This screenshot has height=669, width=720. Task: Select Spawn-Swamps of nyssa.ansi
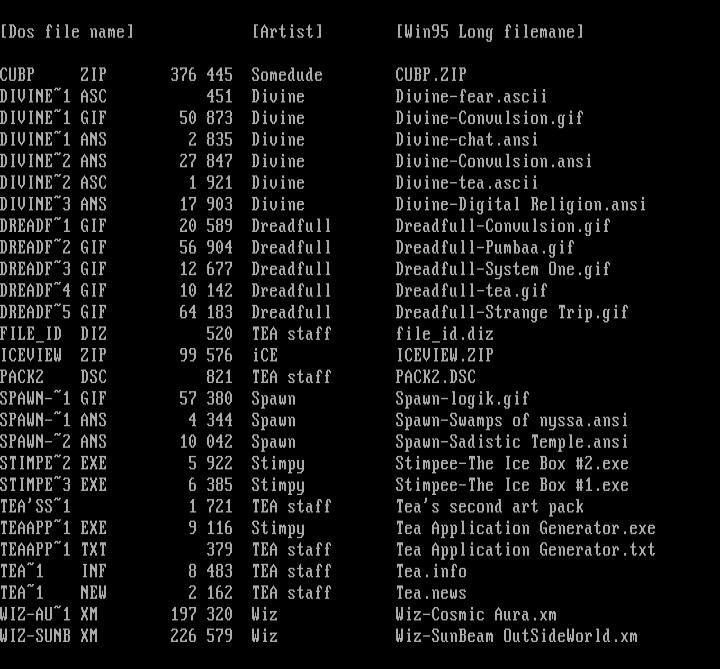[511, 421]
